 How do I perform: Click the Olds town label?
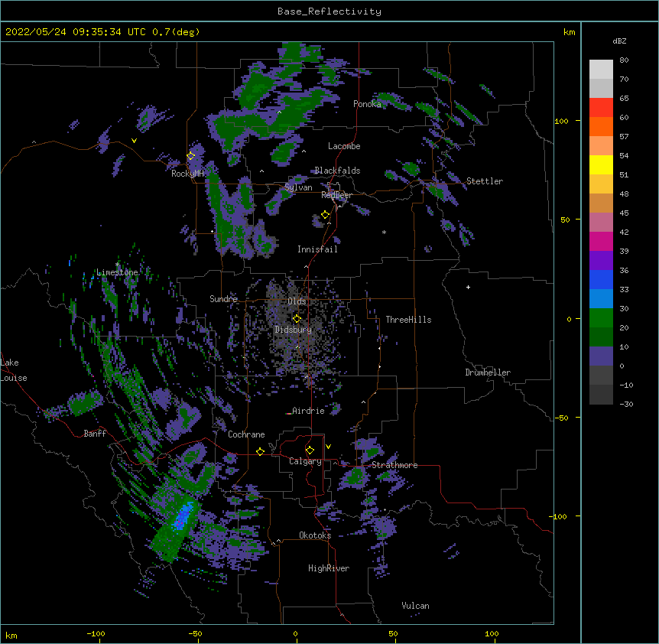tap(297, 301)
